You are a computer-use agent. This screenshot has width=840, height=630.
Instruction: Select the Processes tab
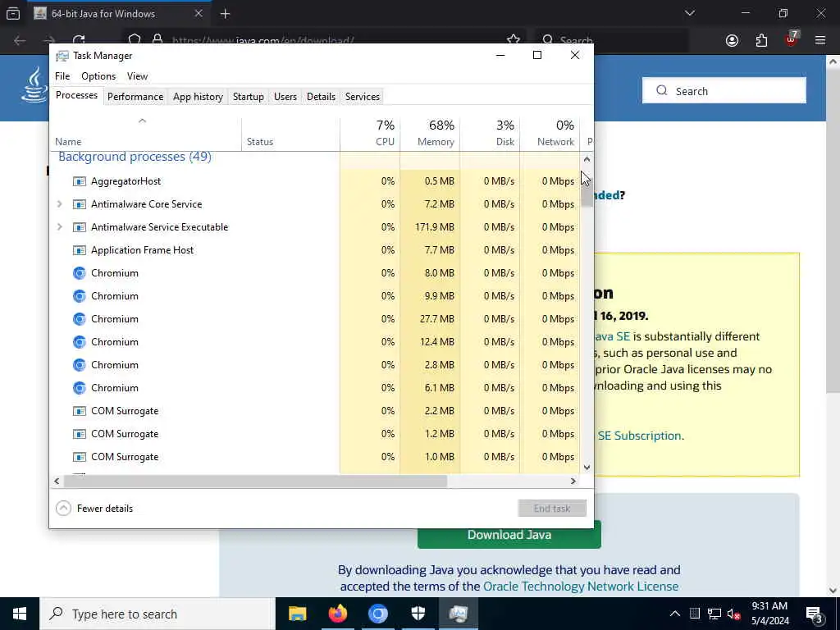point(76,95)
